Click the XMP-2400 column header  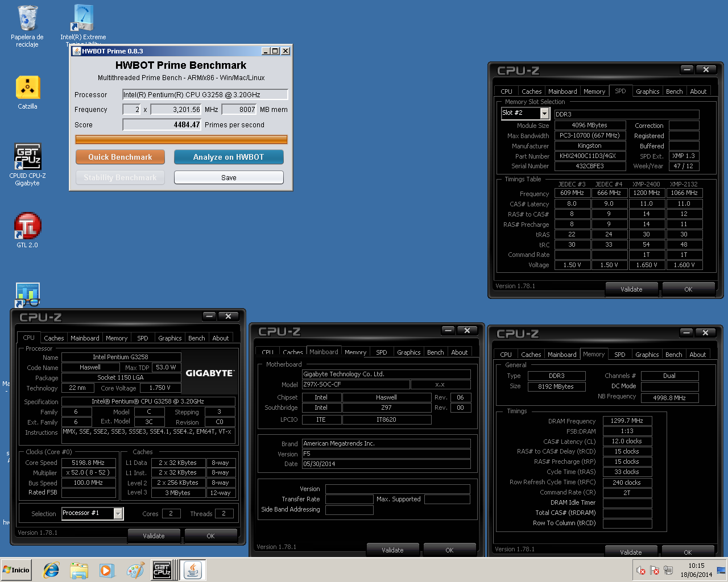click(x=646, y=184)
